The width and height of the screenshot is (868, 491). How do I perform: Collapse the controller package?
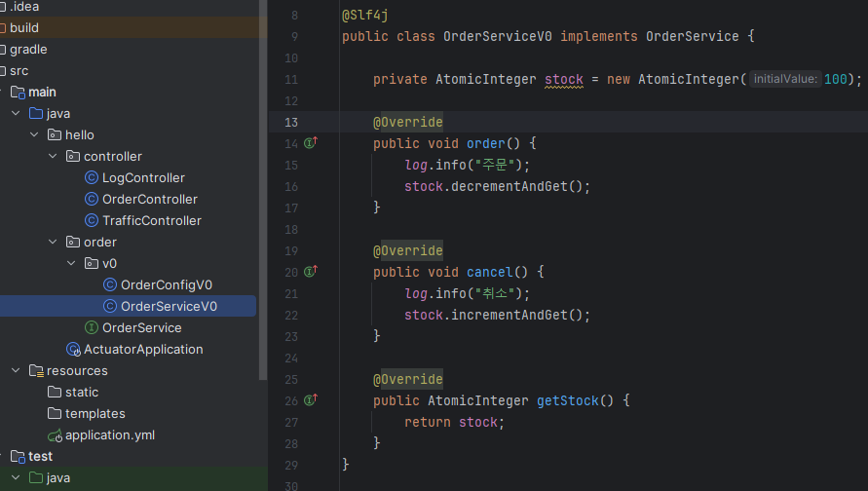[54, 156]
